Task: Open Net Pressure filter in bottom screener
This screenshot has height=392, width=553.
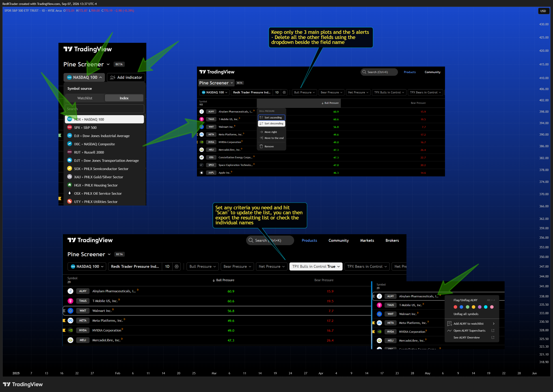Action: 271,266
